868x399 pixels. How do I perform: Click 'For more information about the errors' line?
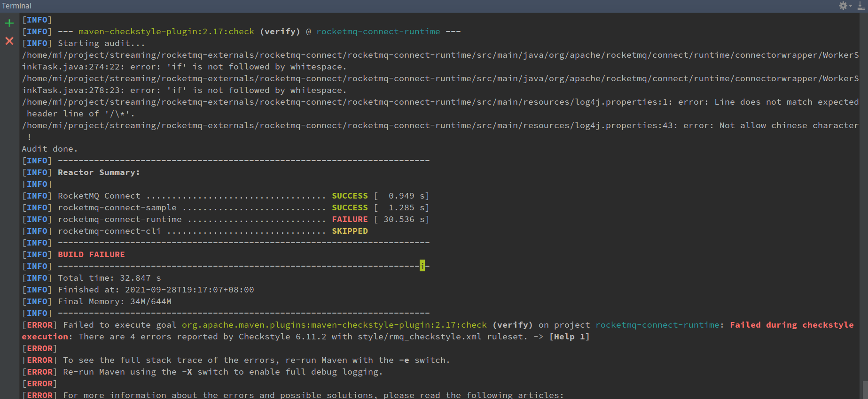(313, 395)
